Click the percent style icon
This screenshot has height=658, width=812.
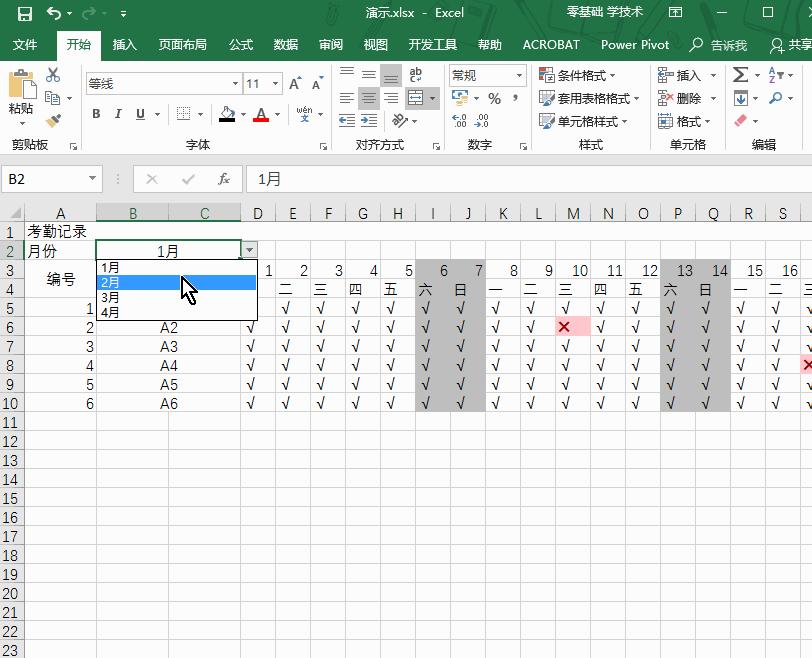pos(494,98)
